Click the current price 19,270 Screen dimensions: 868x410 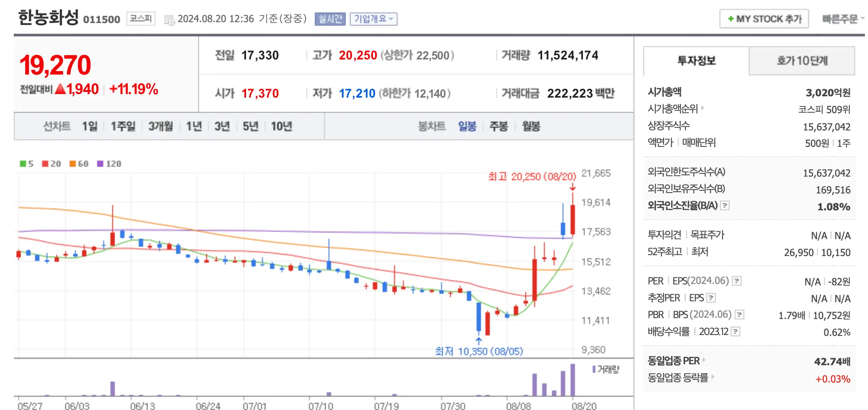tap(55, 65)
